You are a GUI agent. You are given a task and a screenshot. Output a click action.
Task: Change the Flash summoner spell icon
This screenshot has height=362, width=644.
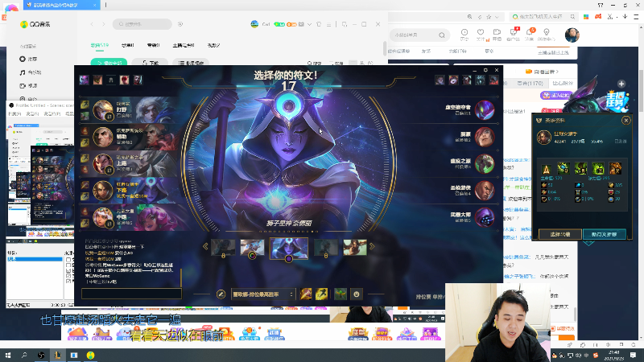(321, 294)
